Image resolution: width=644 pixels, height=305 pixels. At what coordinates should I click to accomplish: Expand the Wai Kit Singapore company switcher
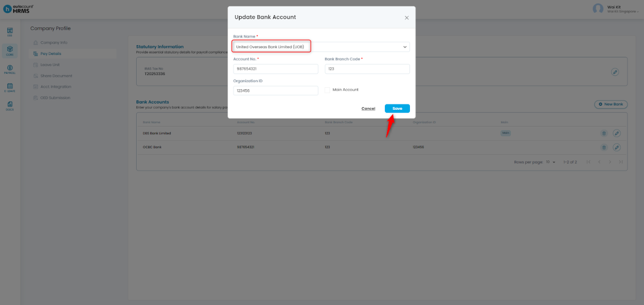[x=623, y=11]
